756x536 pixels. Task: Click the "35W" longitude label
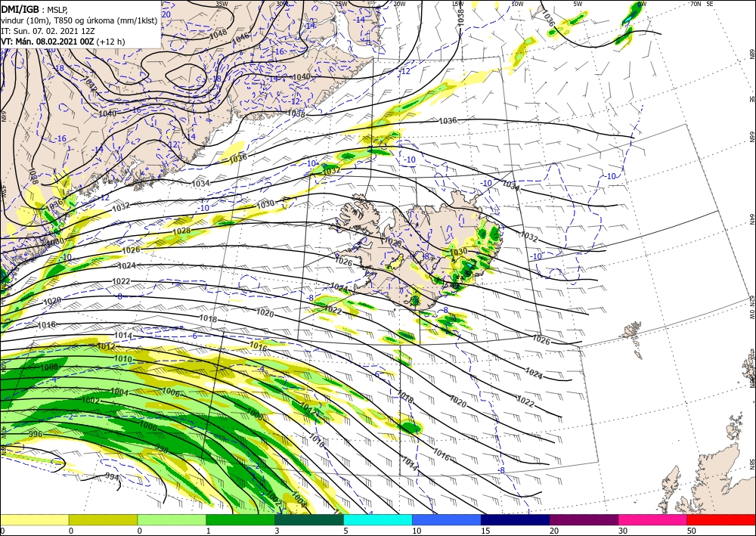point(222,4)
